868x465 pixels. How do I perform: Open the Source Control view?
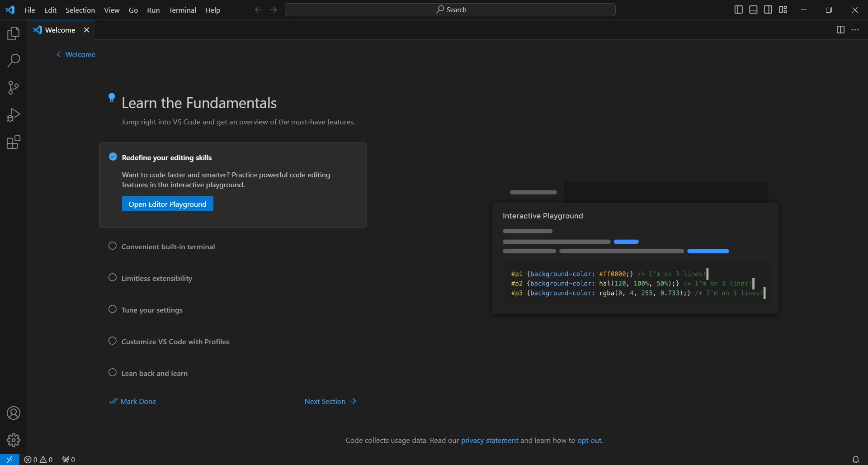click(x=13, y=87)
